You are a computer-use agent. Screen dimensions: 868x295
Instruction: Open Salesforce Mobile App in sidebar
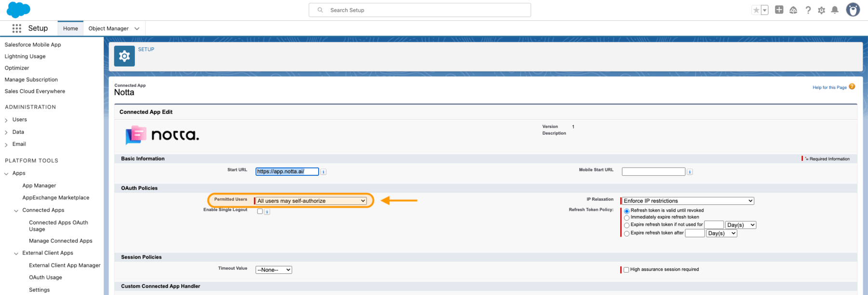(33, 44)
